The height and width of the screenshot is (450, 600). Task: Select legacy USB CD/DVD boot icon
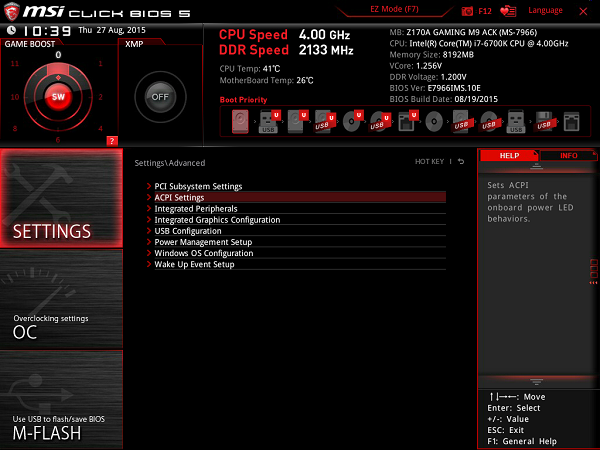(489, 122)
